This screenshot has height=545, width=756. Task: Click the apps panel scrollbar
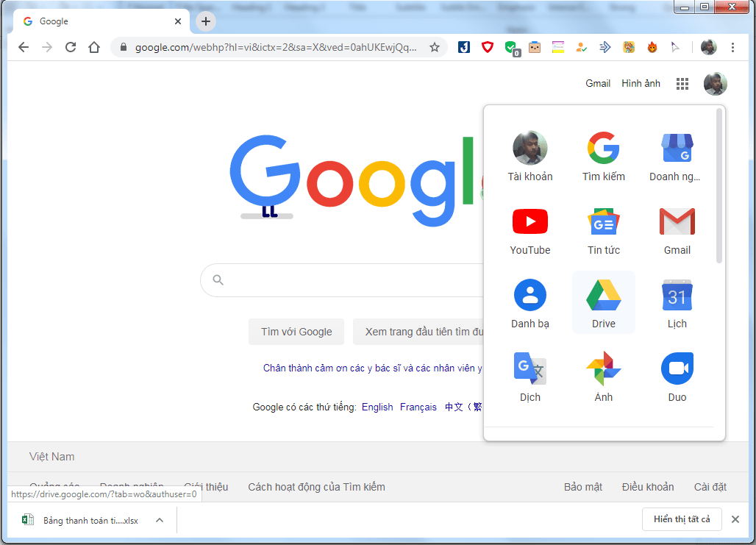pyautogui.click(x=719, y=185)
